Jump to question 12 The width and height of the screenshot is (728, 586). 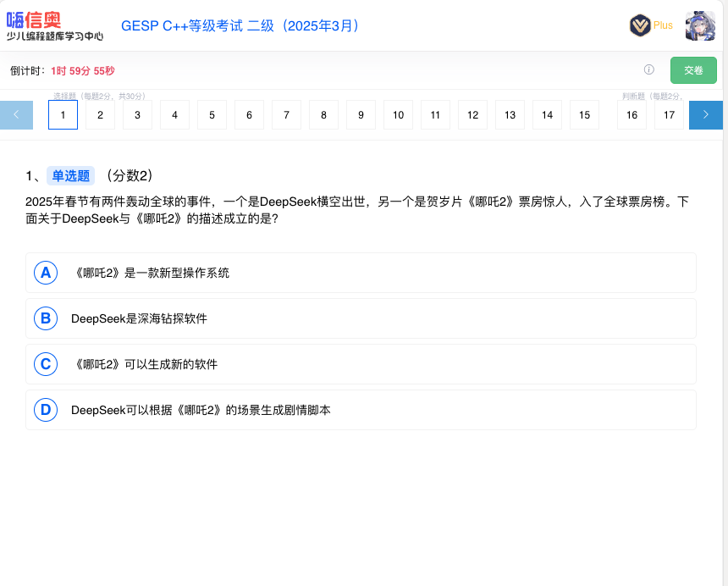point(472,114)
